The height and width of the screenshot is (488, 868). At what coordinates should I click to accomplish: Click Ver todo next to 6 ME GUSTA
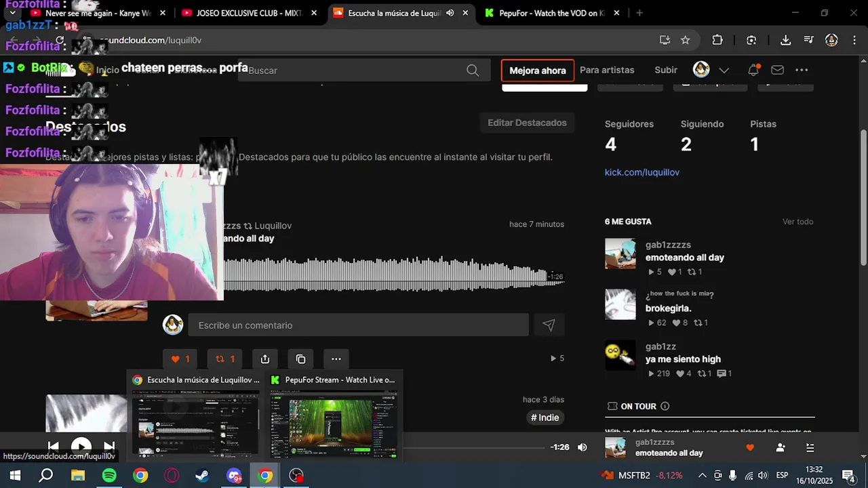point(797,222)
